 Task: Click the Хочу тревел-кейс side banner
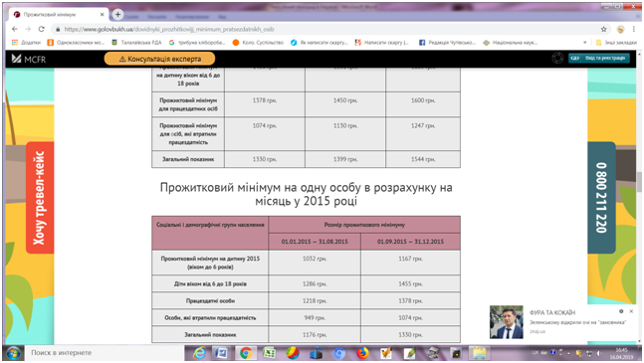pyautogui.click(x=40, y=198)
